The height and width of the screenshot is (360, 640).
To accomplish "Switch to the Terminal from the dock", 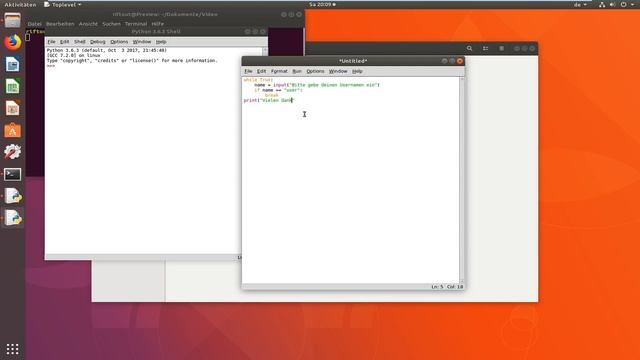I will tap(12, 174).
